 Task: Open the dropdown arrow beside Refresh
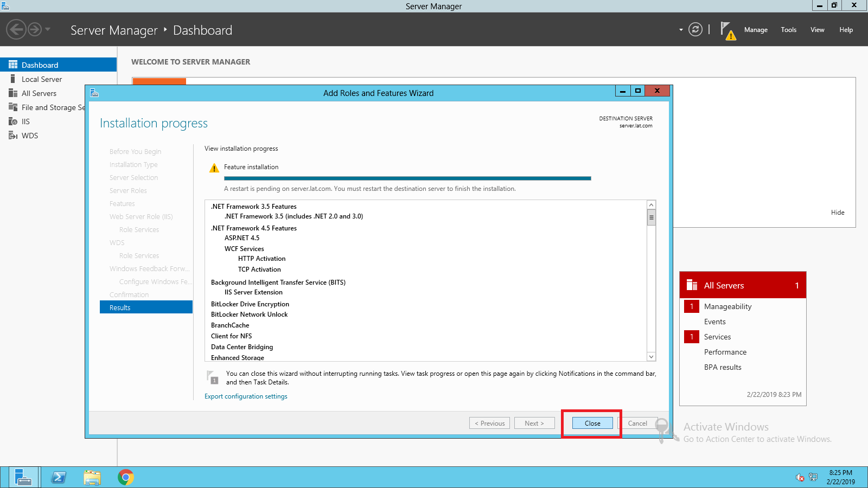pos(681,30)
